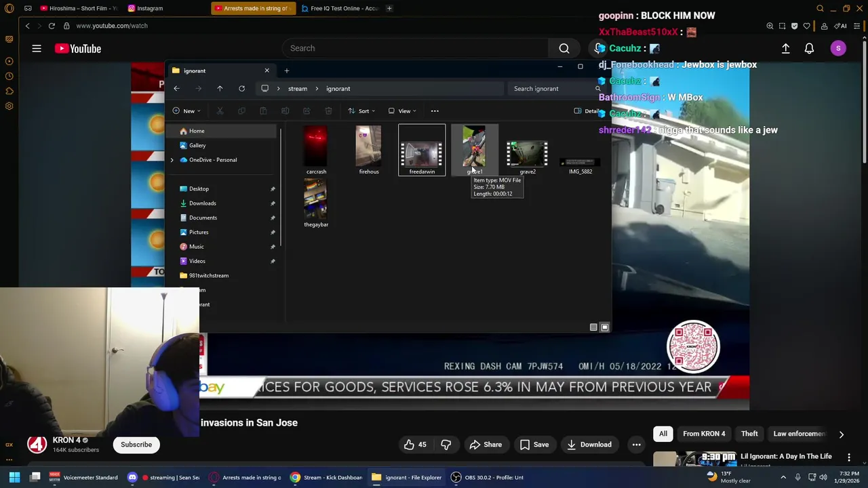Open the purple S account avatar
868x488 pixels.
838,48
